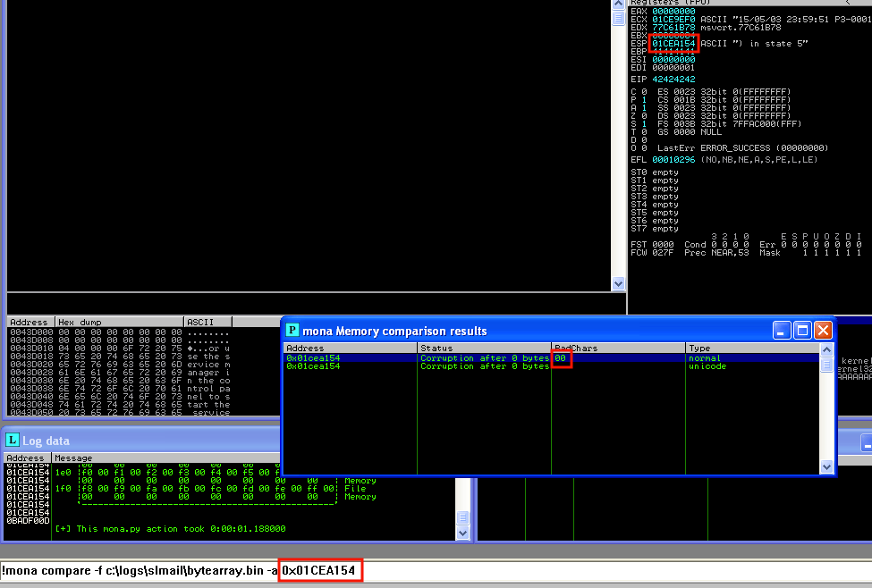Sort results by Address column header
Viewport: 872px width, 588px height.
point(350,348)
